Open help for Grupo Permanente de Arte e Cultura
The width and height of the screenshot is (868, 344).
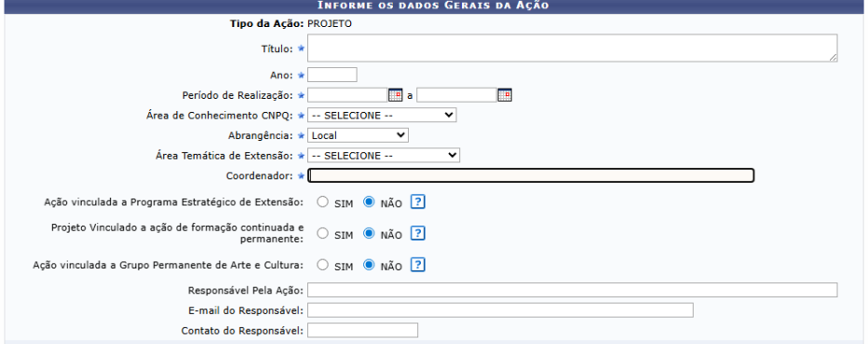tap(417, 266)
